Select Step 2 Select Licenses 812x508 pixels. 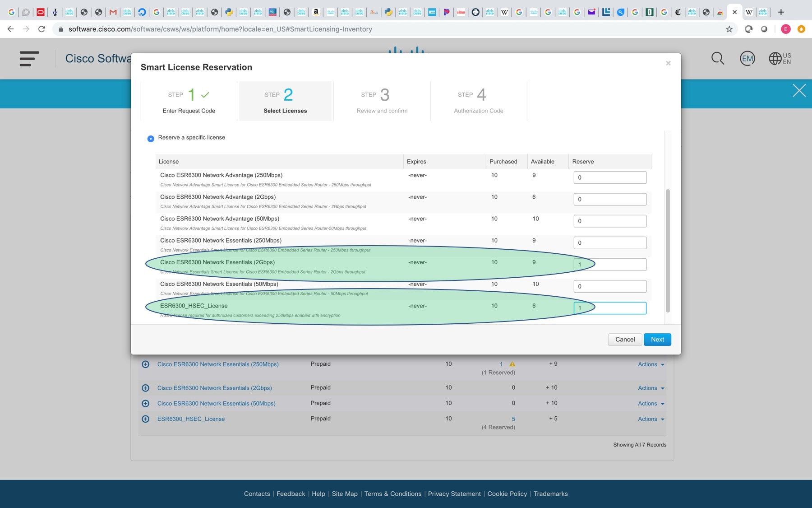point(285,101)
